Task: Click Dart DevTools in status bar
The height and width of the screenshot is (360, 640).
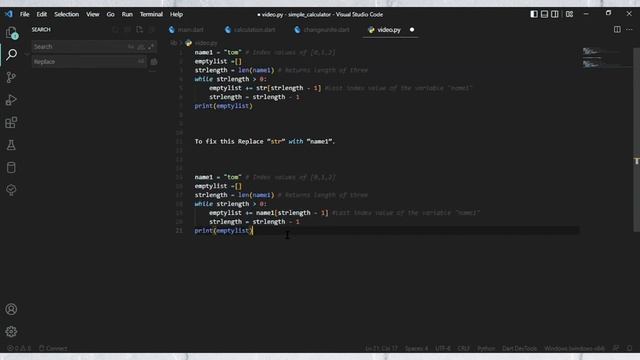Action: pyautogui.click(x=520, y=348)
